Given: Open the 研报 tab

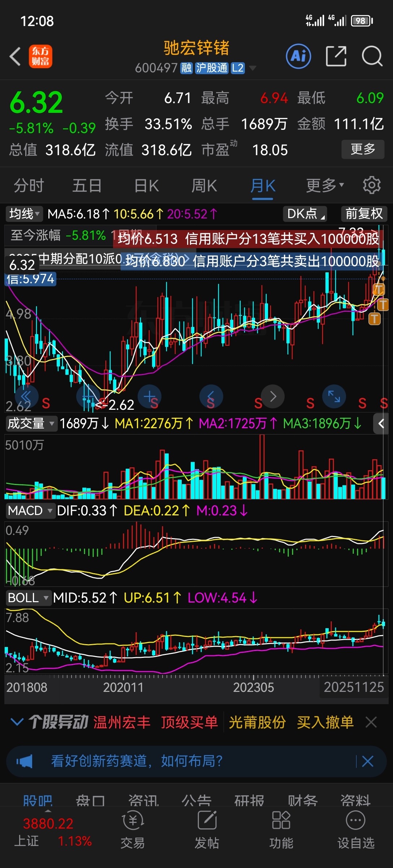Looking at the screenshot, I should pos(249,800).
